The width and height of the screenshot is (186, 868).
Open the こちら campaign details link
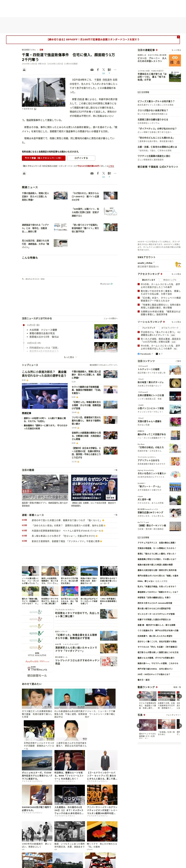click(x=111, y=166)
